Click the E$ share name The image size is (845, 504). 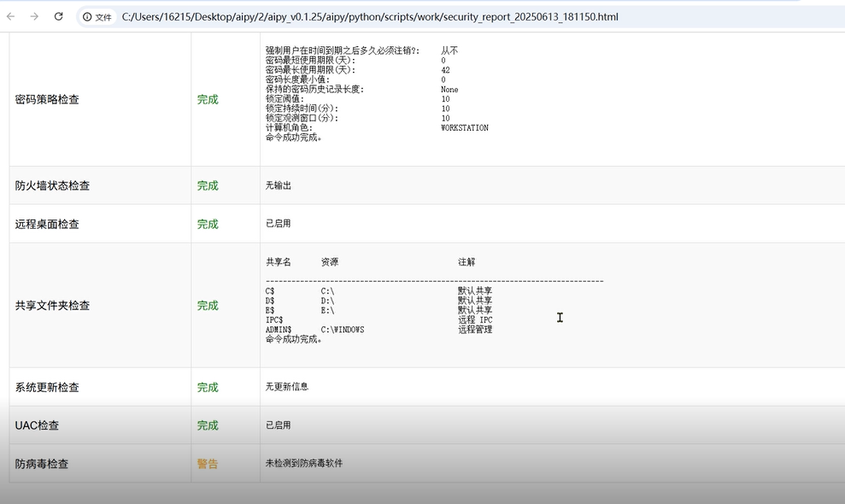tap(270, 310)
